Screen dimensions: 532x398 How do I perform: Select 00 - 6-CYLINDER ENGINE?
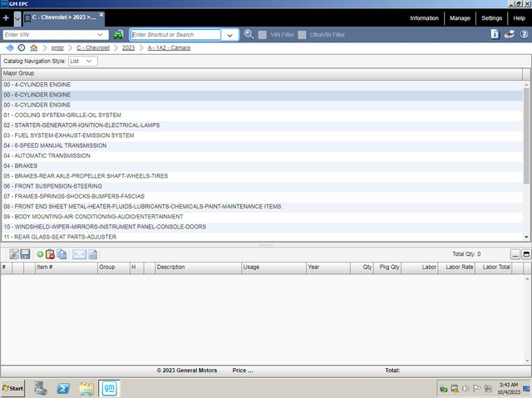point(262,95)
